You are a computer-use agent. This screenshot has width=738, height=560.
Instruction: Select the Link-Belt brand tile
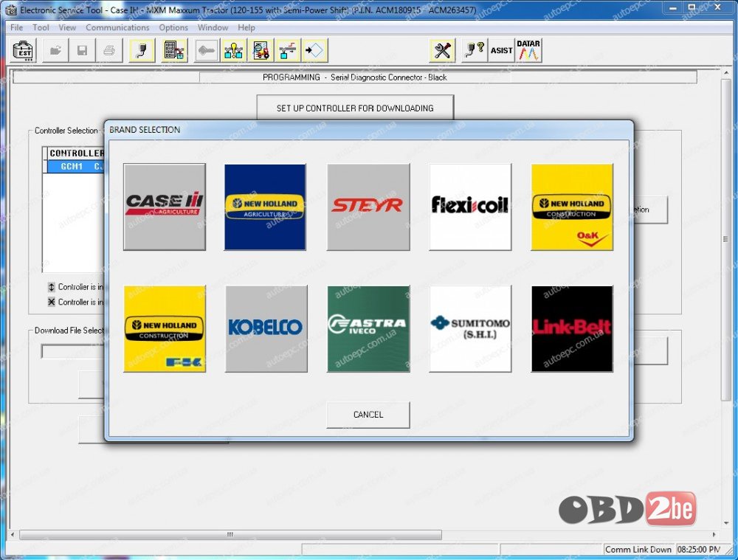point(572,328)
